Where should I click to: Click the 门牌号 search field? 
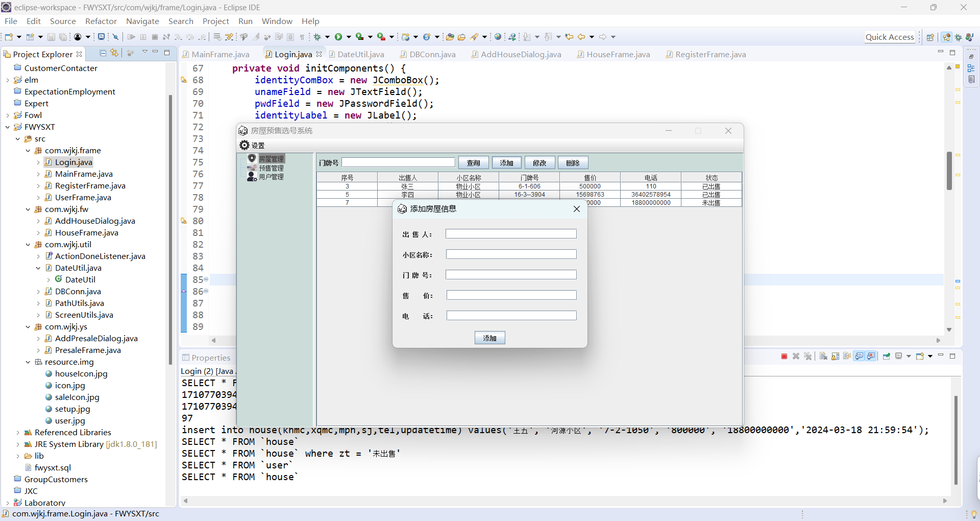(398, 162)
